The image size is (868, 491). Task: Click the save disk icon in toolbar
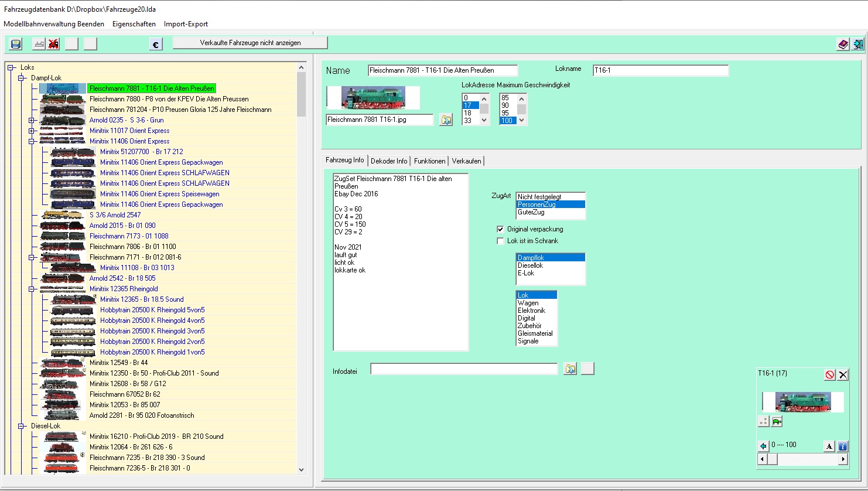[16, 44]
